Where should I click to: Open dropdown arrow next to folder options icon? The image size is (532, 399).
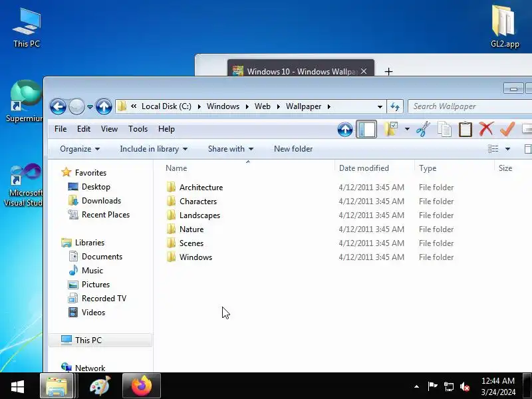[407, 129]
